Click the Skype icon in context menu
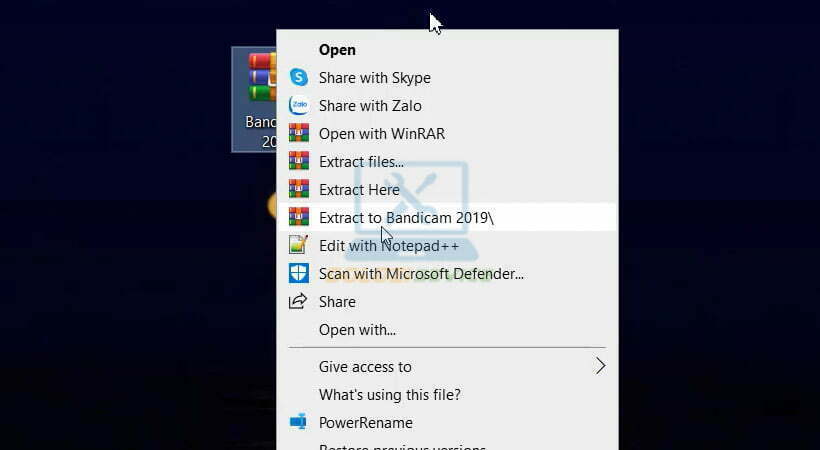This screenshot has height=450, width=820. point(298,78)
